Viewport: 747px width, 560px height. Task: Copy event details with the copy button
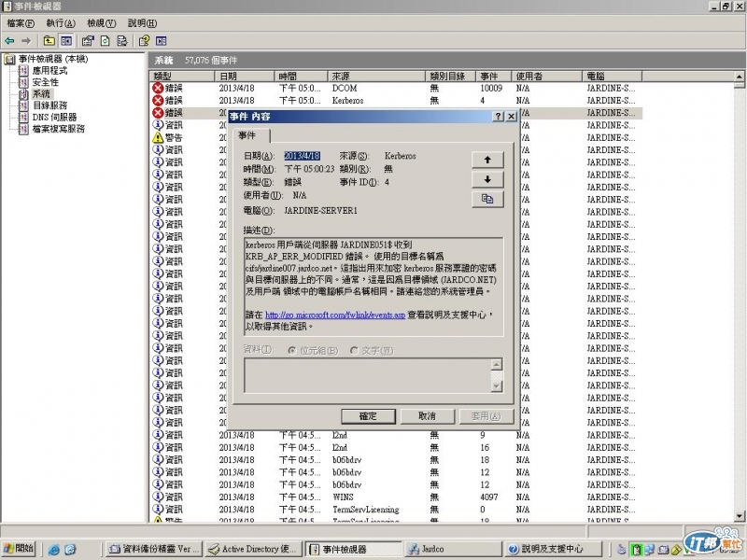[486, 199]
